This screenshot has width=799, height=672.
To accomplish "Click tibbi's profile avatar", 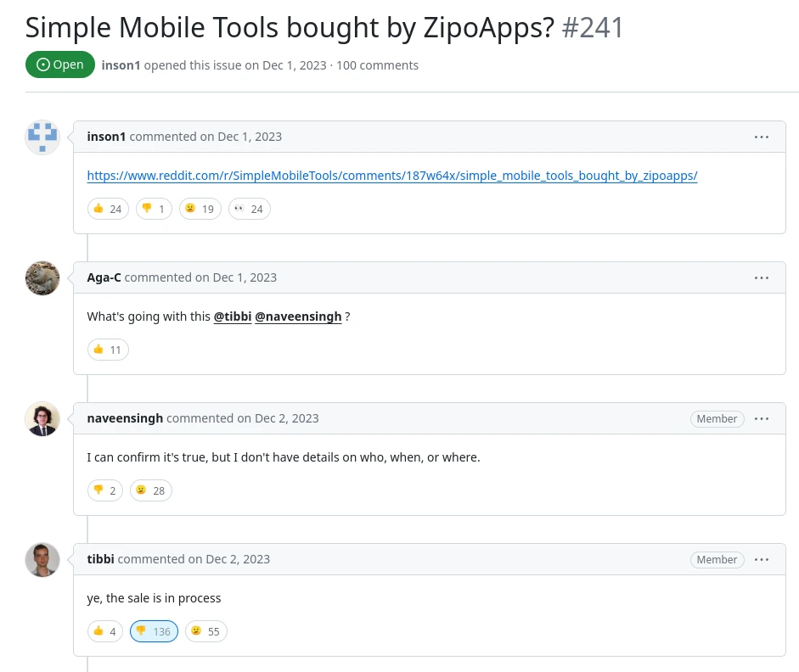I will (x=42, y=560).
